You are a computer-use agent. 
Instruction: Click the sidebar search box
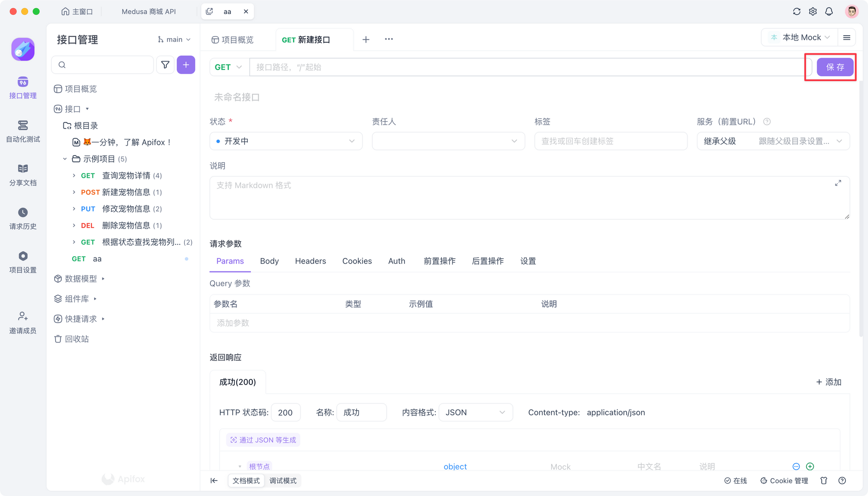[102, 65]
